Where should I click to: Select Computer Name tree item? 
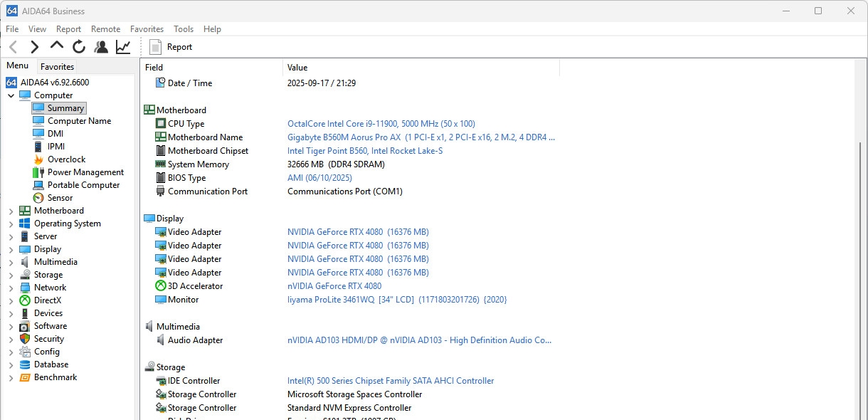(x=79, y=121)
